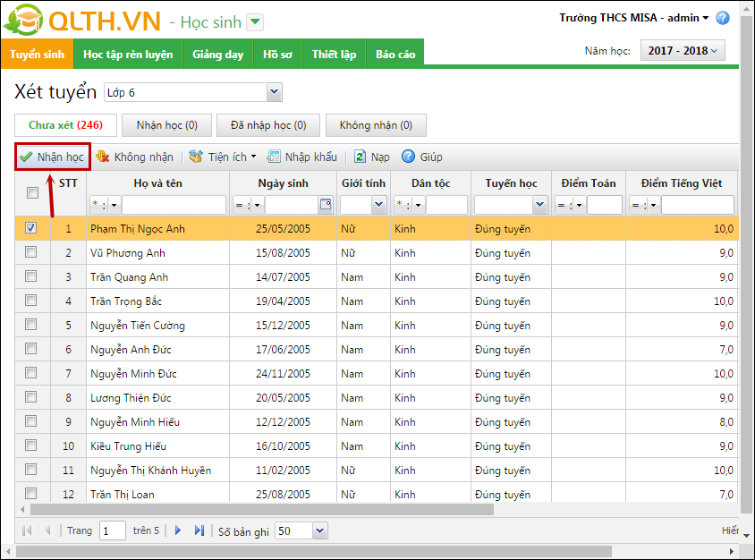
Task: Open the Ngày sinh calendar picker icon
Action: pyautogui.click(x=326, y=205)
